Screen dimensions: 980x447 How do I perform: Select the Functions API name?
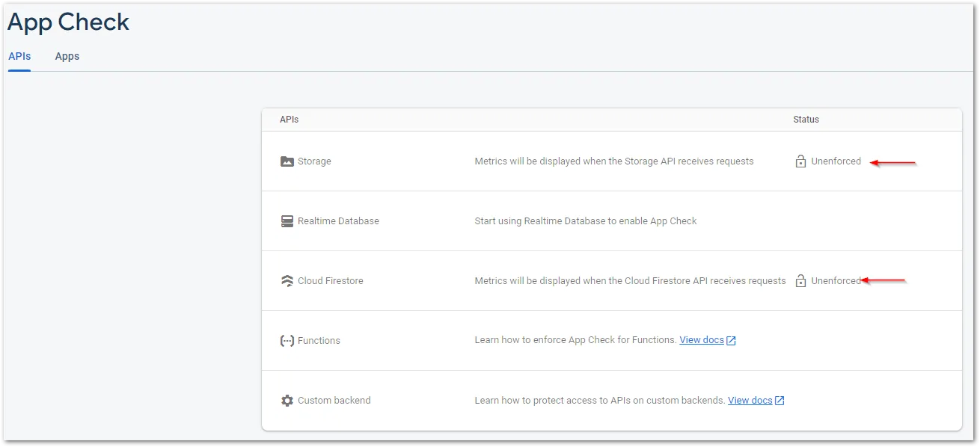tap(319, 341)
